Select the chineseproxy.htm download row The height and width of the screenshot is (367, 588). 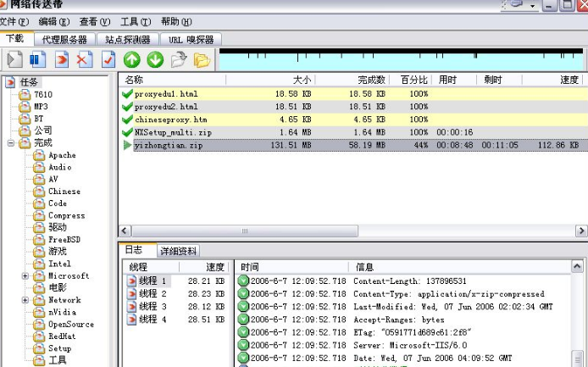(353, 120)
